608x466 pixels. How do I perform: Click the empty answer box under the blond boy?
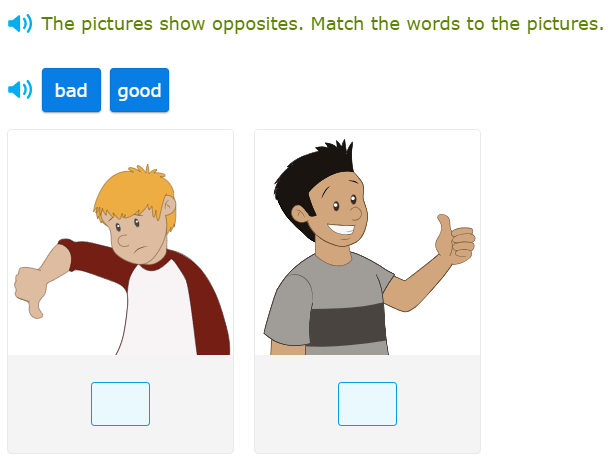tap(120, 404)
